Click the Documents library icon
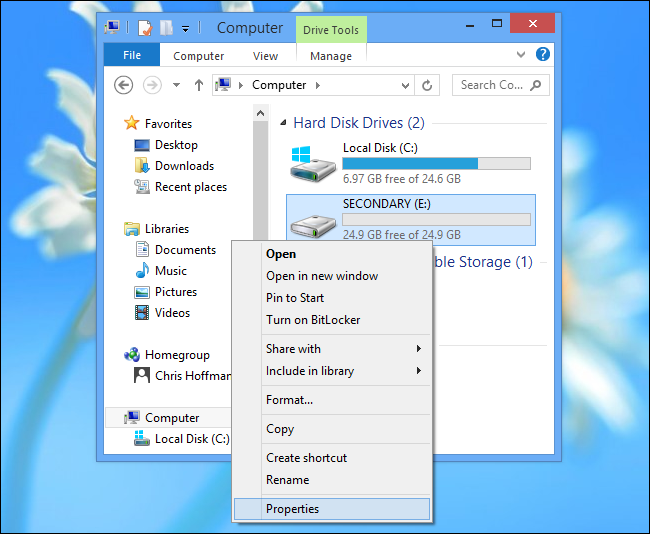The image size is (650, 534). click(x=142, y=249)
